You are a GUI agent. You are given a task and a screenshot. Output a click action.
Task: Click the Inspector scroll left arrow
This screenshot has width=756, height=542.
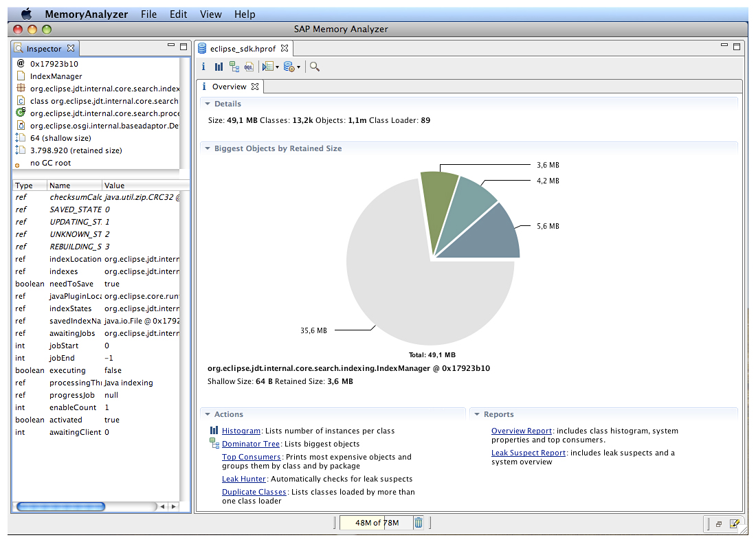pos(162,506)
